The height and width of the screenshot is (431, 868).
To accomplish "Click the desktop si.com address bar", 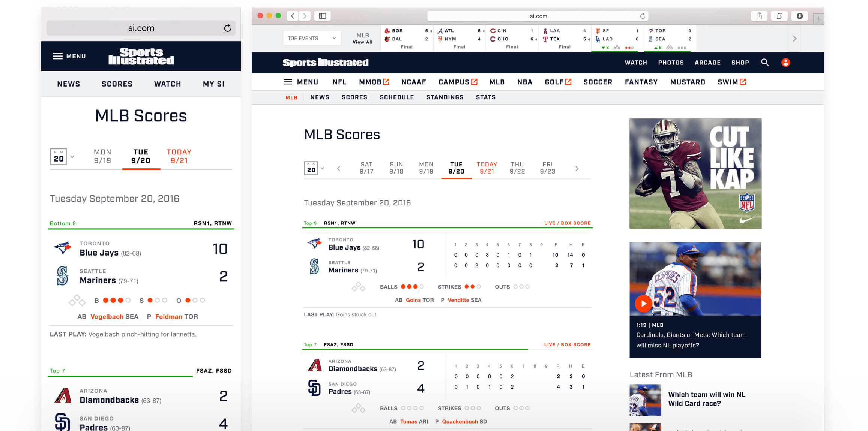I will point(538,16).
